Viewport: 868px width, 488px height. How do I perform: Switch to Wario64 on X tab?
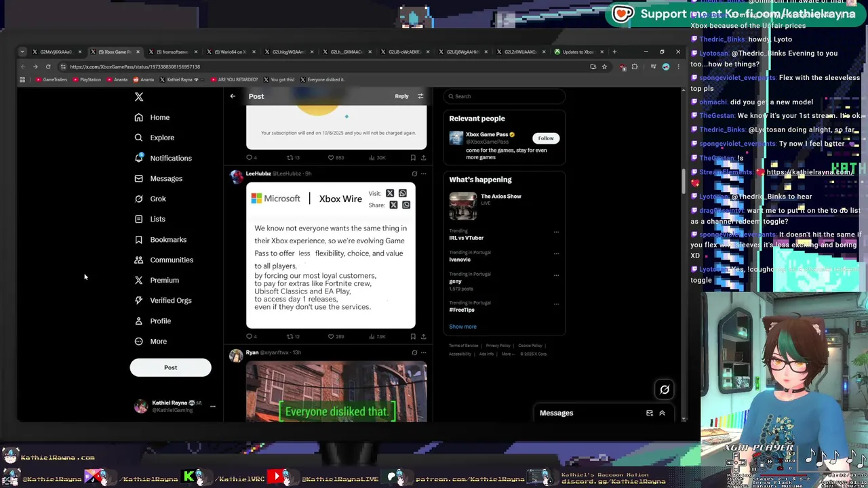pos(231,52)
